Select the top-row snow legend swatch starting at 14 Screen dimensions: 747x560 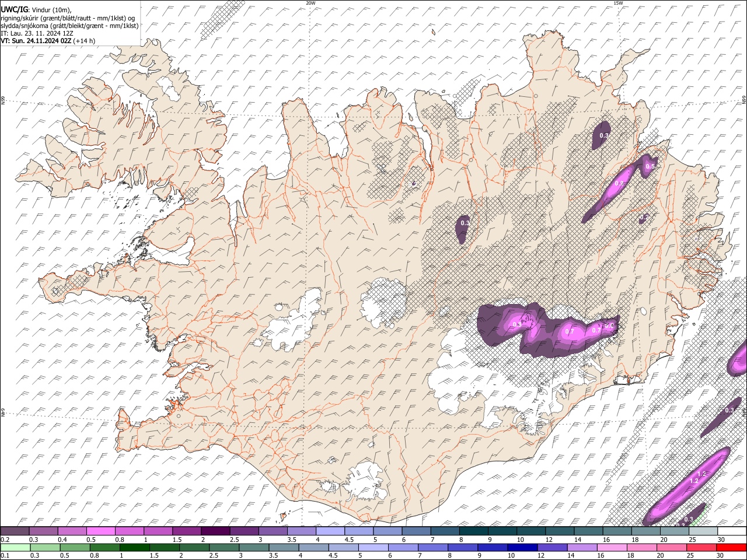588,531
